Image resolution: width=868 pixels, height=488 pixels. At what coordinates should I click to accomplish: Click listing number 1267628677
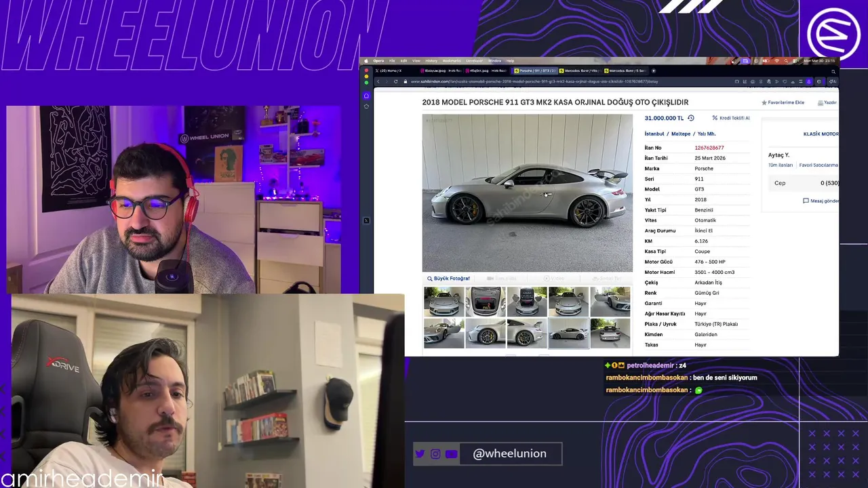[709, 148]
